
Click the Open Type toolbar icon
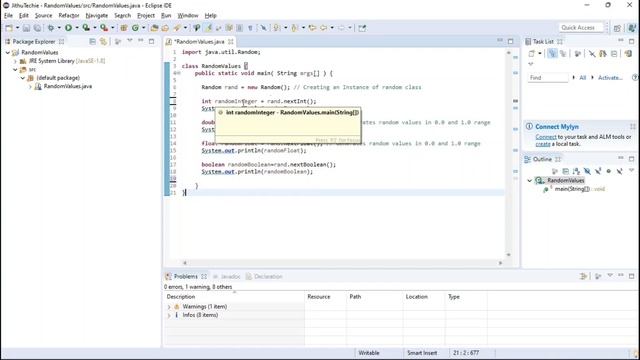[x=154, y=28]
